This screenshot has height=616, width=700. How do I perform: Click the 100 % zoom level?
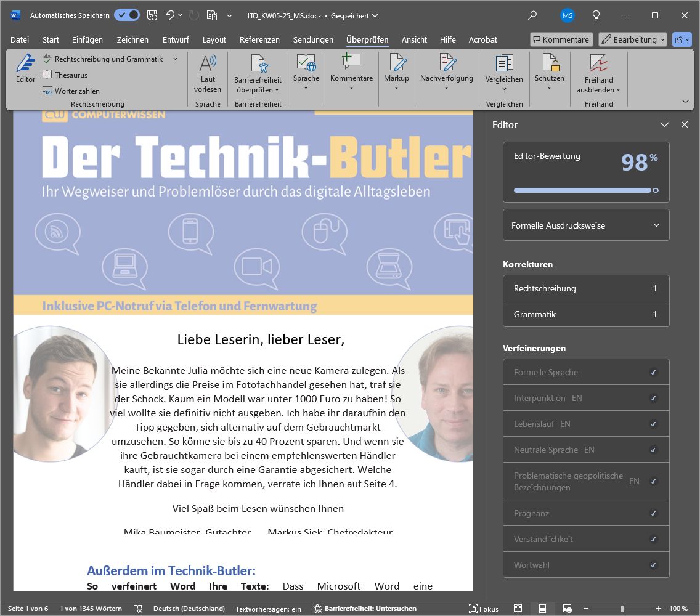[x=678, y=609]
